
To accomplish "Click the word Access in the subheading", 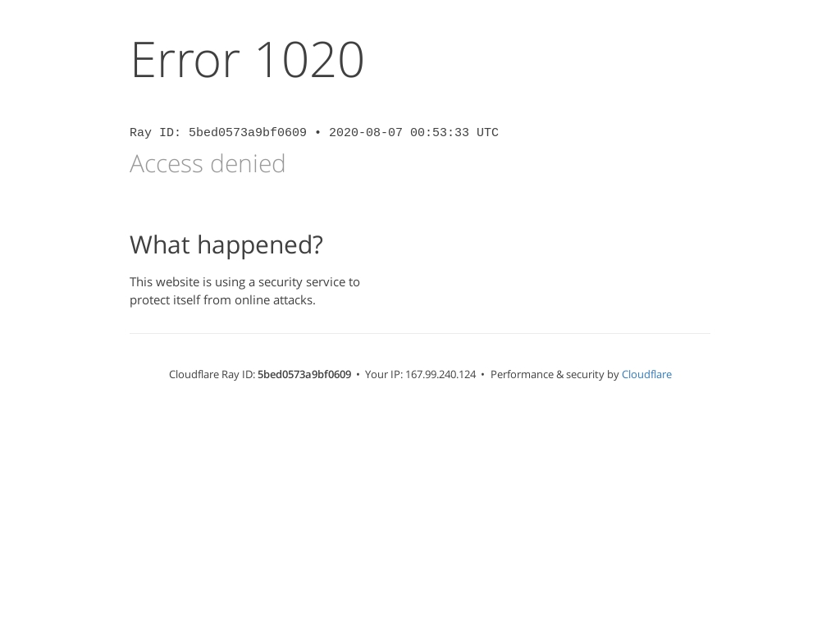I will [x=167, y=164].
